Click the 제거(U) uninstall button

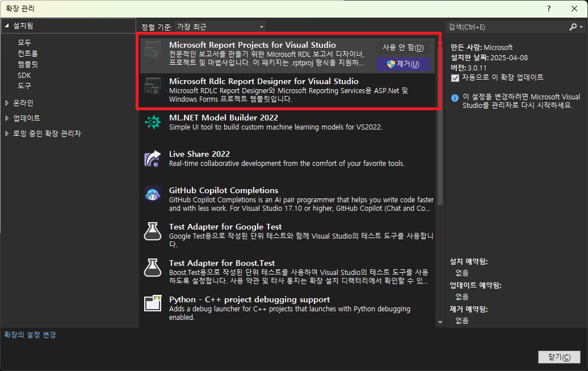click(x=403, y=64)
